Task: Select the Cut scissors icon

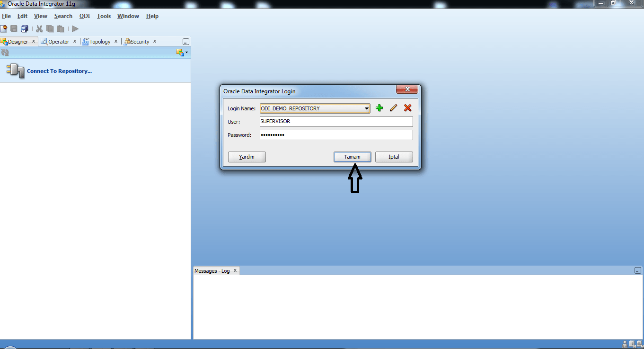Action: tap(39, 28)
